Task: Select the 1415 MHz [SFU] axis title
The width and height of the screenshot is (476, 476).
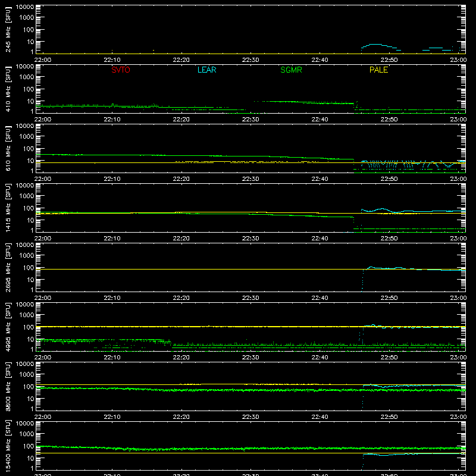Action: pyautogui.click(x=8, y=208)
